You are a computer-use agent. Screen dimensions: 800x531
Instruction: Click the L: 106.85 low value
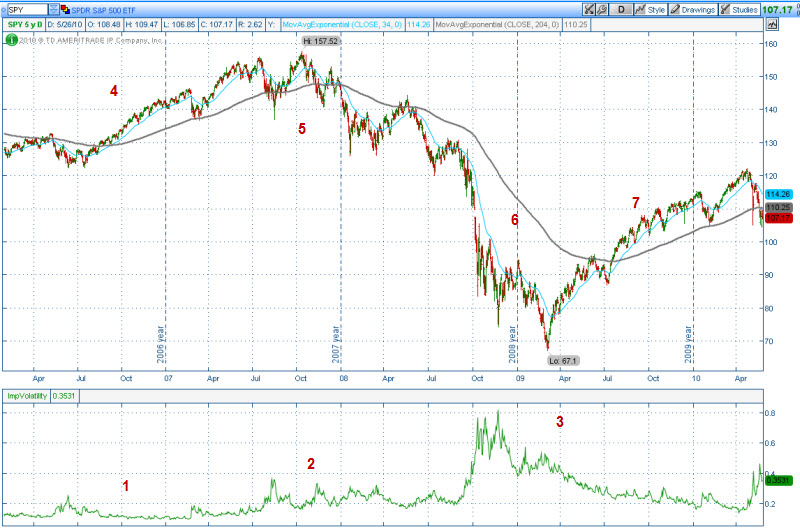click(x=180, y=24)
